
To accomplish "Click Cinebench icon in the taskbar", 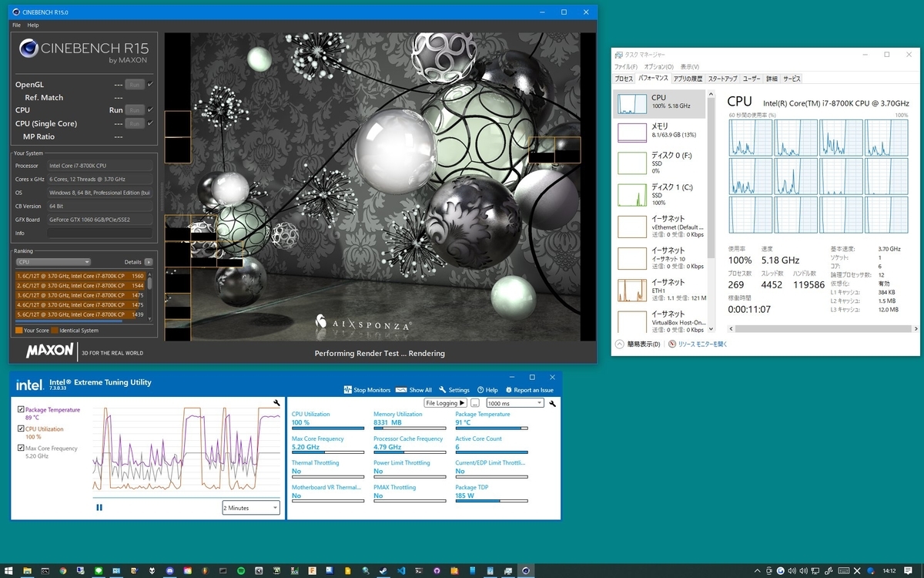I will click(x=526, y=571).
